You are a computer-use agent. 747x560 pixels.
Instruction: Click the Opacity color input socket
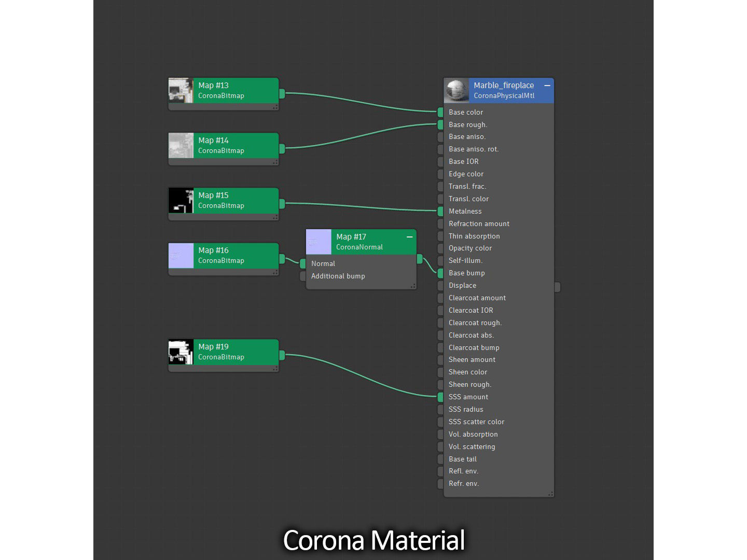coord(440,248)
